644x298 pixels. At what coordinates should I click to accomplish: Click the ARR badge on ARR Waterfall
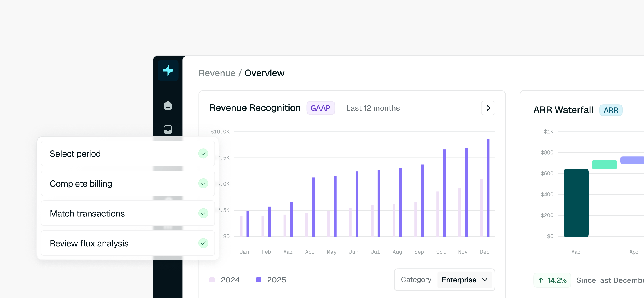click(x=611, y=110)
